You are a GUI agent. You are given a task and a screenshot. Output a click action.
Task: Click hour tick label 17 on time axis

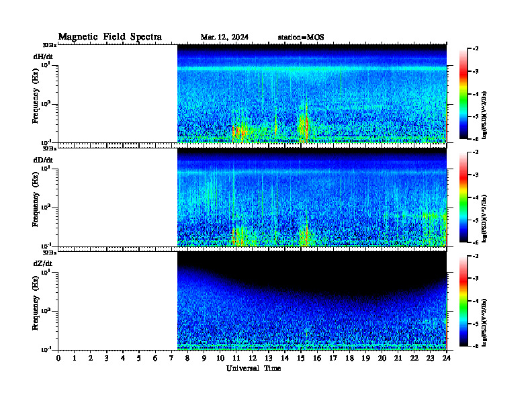coord(333,359)
